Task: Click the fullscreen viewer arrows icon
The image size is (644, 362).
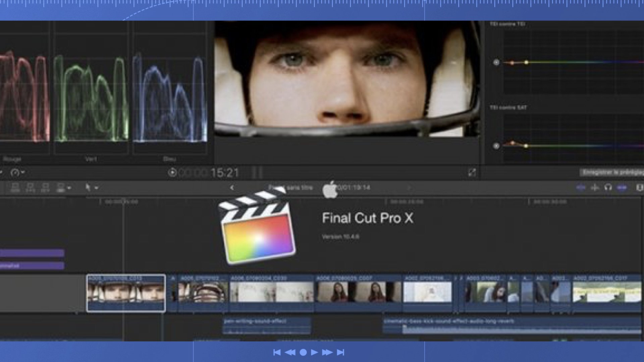Action: click(472, 173)
